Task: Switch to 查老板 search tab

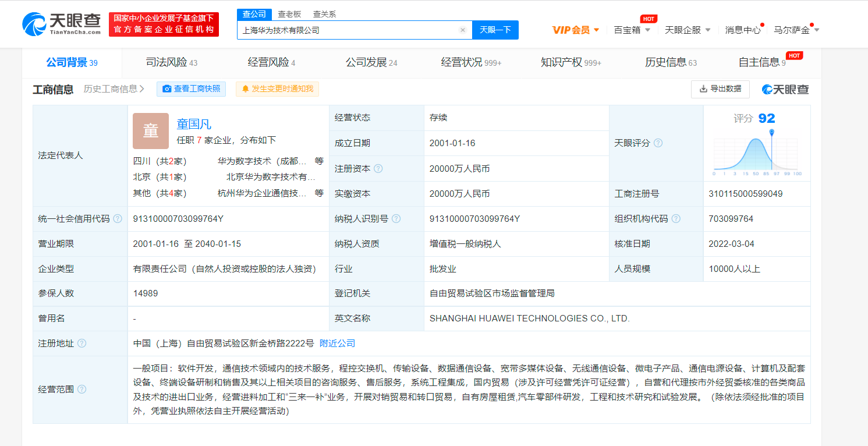Action: 289,14
